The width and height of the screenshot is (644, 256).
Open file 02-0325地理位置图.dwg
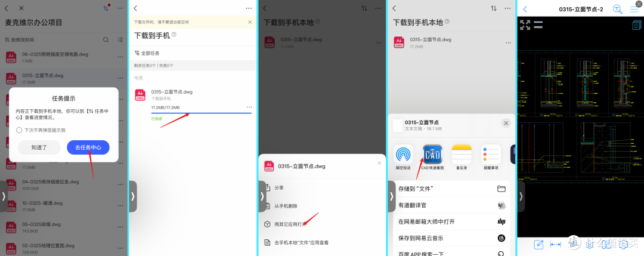click(64, 248)
